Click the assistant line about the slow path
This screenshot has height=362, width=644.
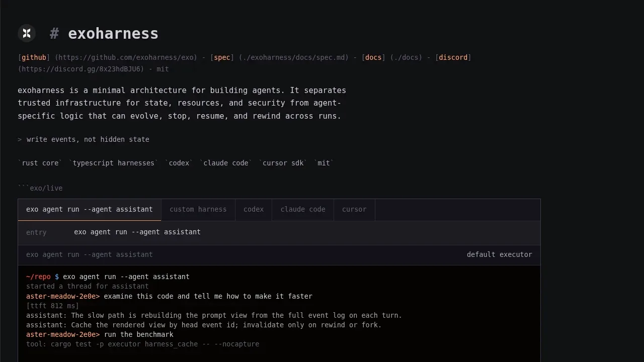coord(214,315)
